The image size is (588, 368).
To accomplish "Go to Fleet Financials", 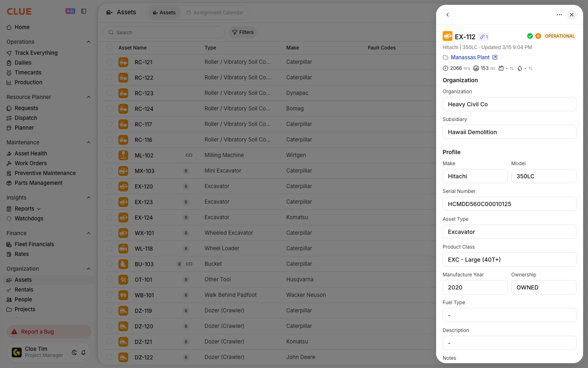I will (34, 244).
